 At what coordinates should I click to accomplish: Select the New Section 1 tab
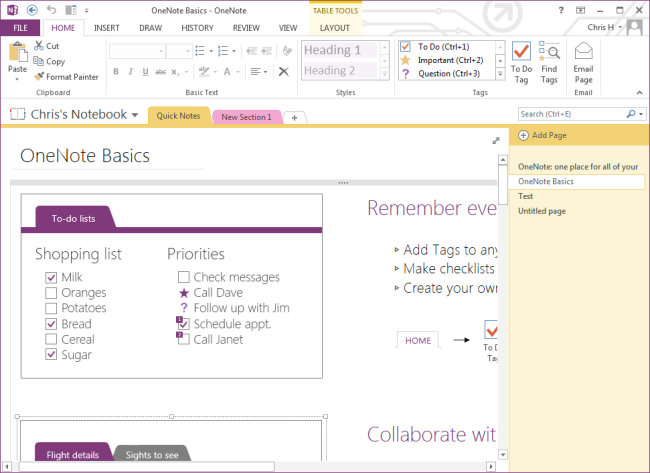[x=246, y=117]
